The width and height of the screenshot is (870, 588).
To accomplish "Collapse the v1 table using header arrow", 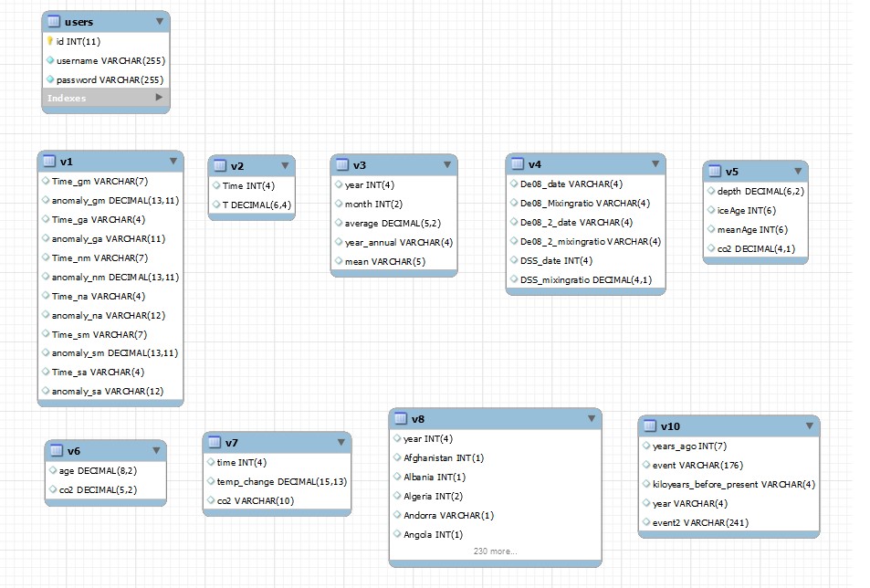I will coord(173,161).
